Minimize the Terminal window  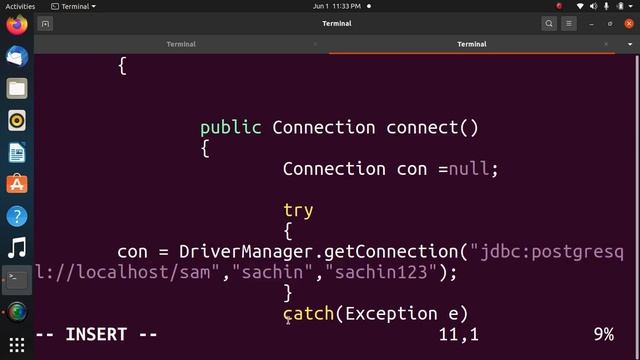[x=591, y=24]
